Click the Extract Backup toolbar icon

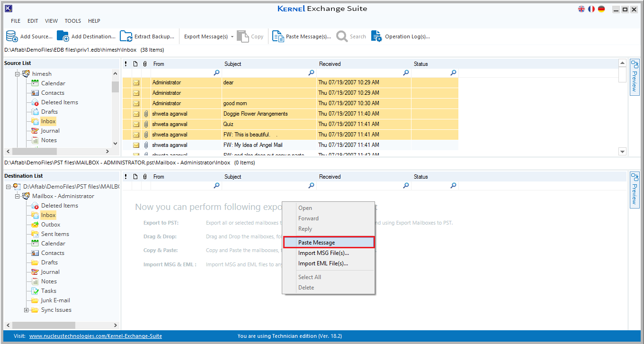126,36
